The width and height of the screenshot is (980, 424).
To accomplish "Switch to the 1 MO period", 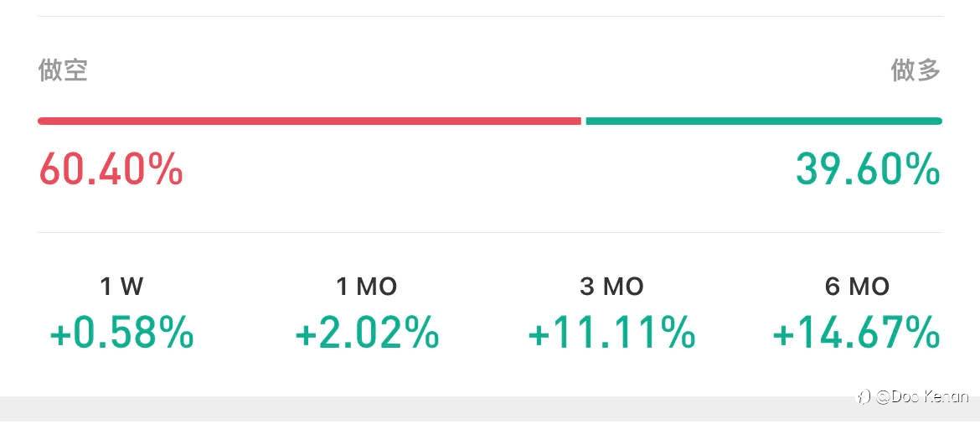I will tap(366, 287).
